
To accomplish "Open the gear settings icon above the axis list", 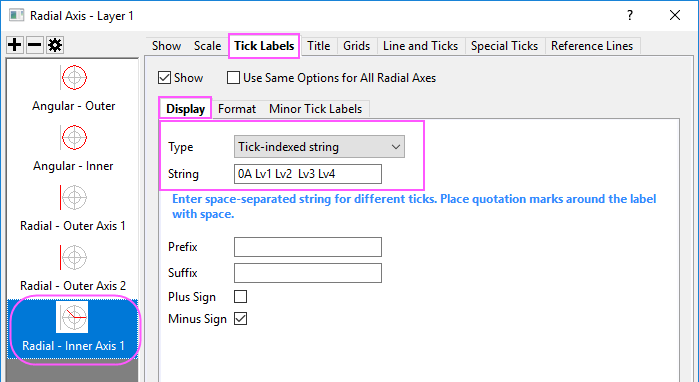I will tap(55, 45).
